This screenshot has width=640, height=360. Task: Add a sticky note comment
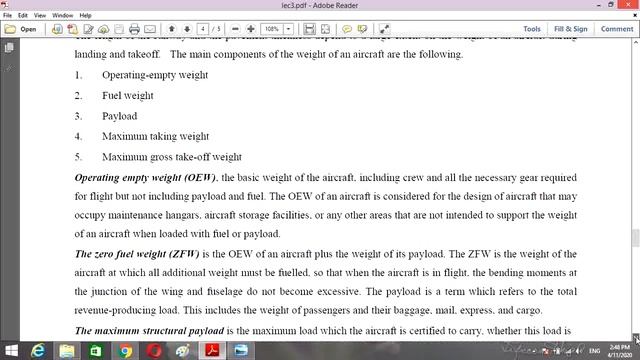point(347,29)
